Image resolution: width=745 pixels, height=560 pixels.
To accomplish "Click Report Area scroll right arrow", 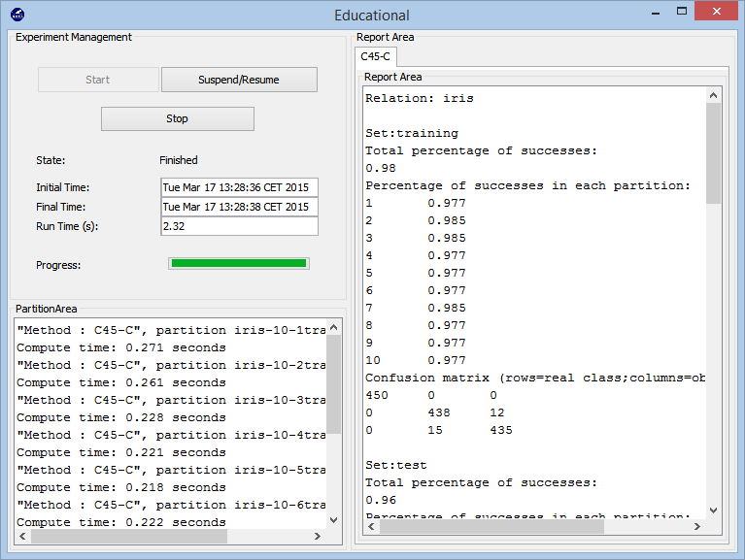I will point(697,526).
